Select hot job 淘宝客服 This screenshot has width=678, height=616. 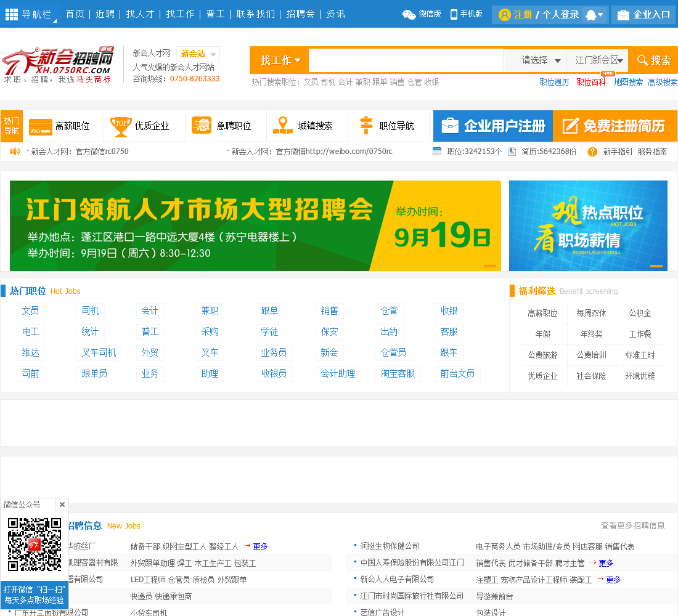[398, 373]
